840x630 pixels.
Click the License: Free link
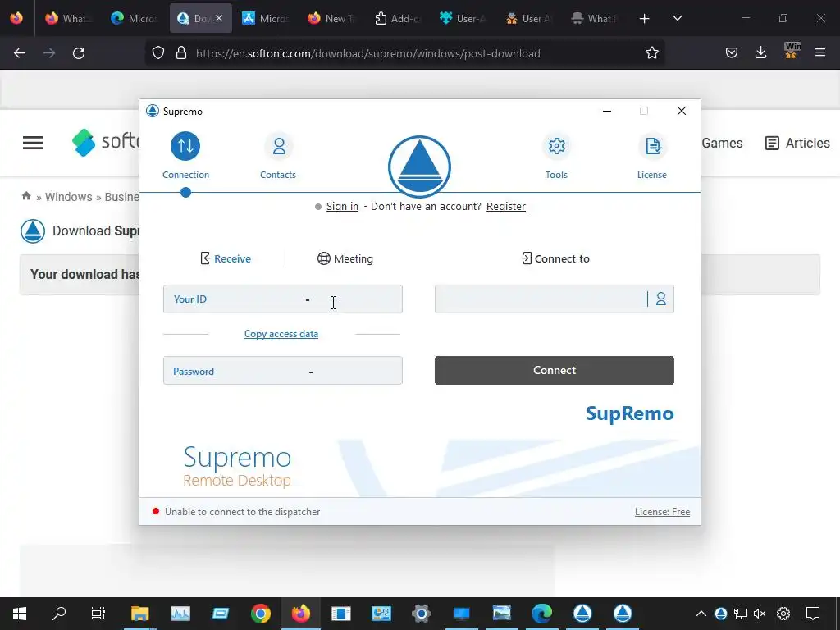[x=662, y=512]
